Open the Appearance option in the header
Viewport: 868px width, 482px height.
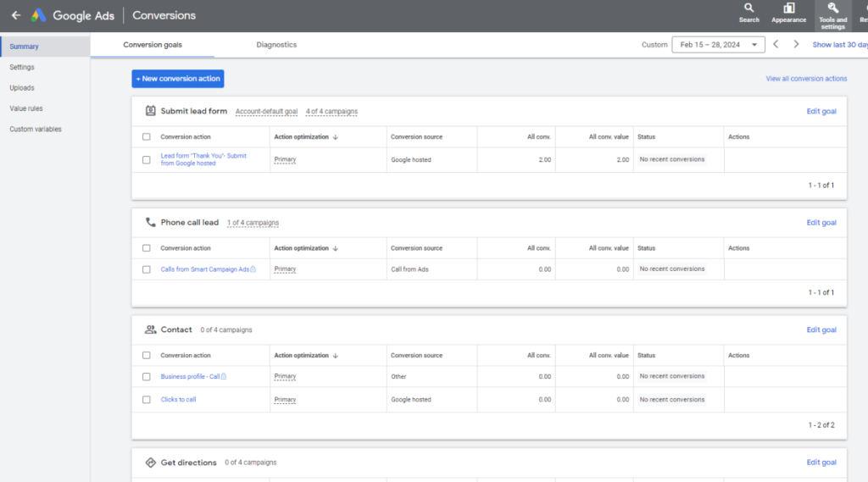[789, 13]
